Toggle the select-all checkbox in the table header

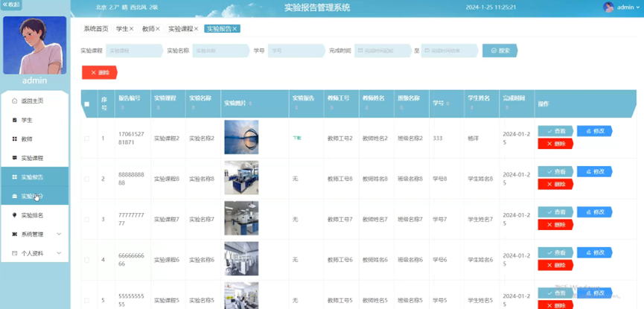pos(86,104)
